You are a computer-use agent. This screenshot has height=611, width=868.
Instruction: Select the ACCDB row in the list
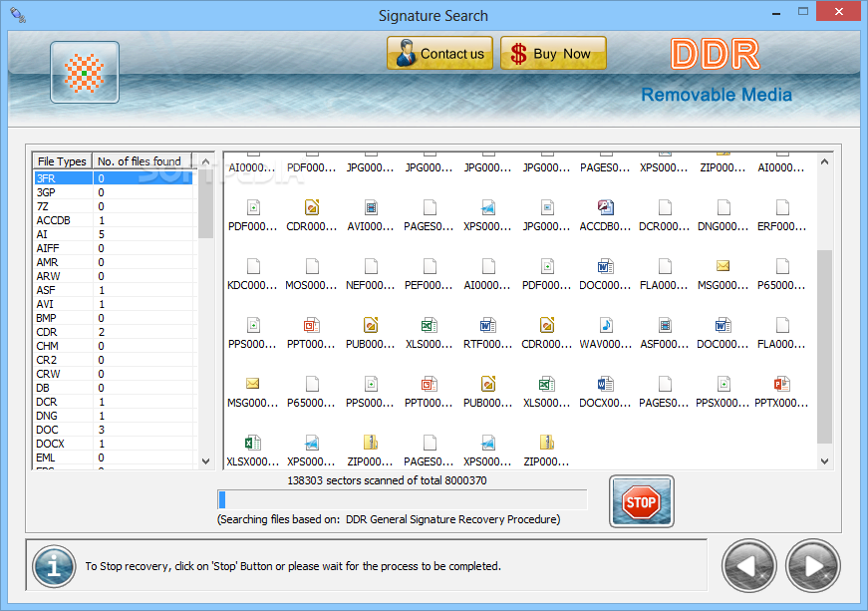coord(114,220)
